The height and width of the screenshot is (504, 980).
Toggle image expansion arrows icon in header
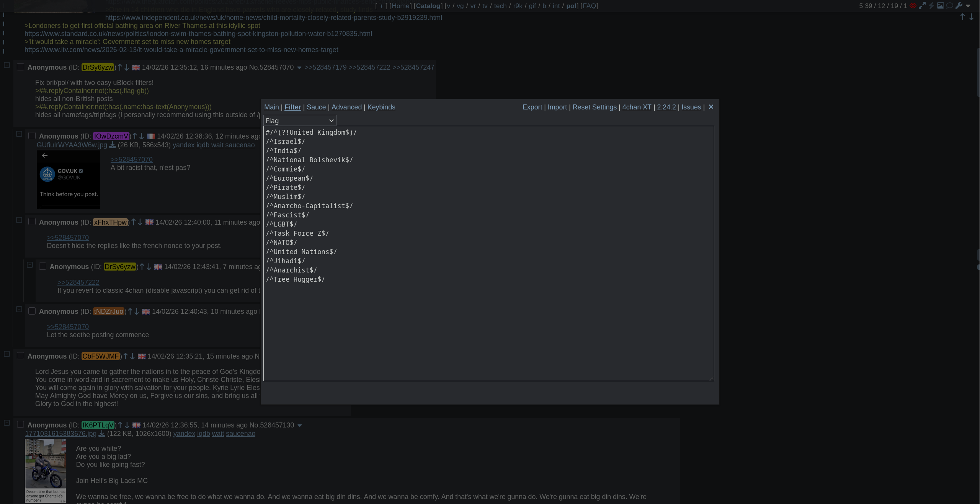pyautogui.click(x=922, y=6)
